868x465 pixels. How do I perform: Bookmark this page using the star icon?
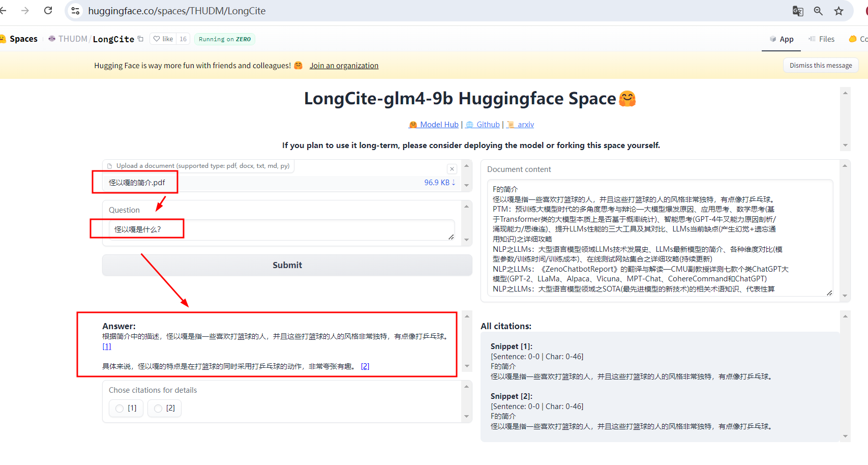click(839, 11)
